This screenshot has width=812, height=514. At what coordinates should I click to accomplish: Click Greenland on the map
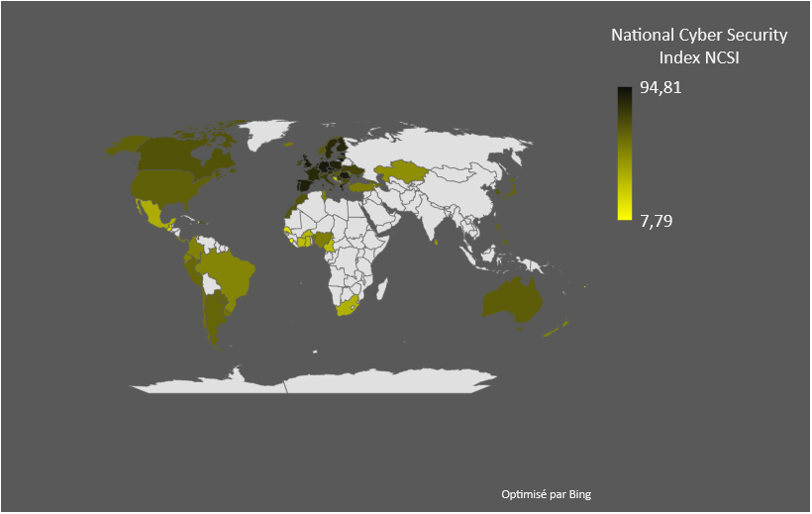(x=266, y=133)
